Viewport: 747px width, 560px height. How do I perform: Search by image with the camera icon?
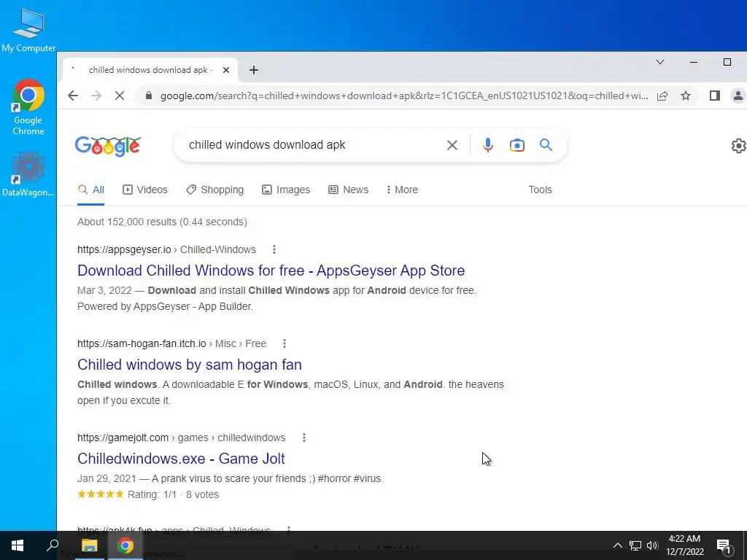coord(517,145)
